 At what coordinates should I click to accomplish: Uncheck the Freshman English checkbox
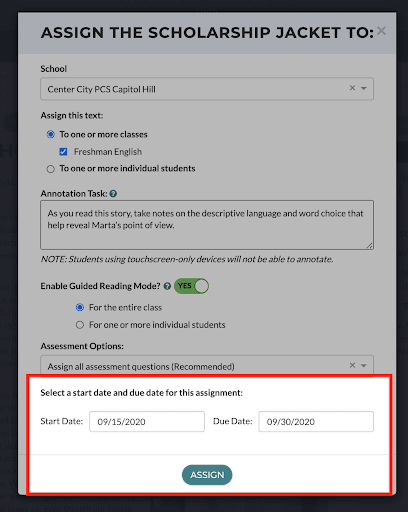point(63,152)
